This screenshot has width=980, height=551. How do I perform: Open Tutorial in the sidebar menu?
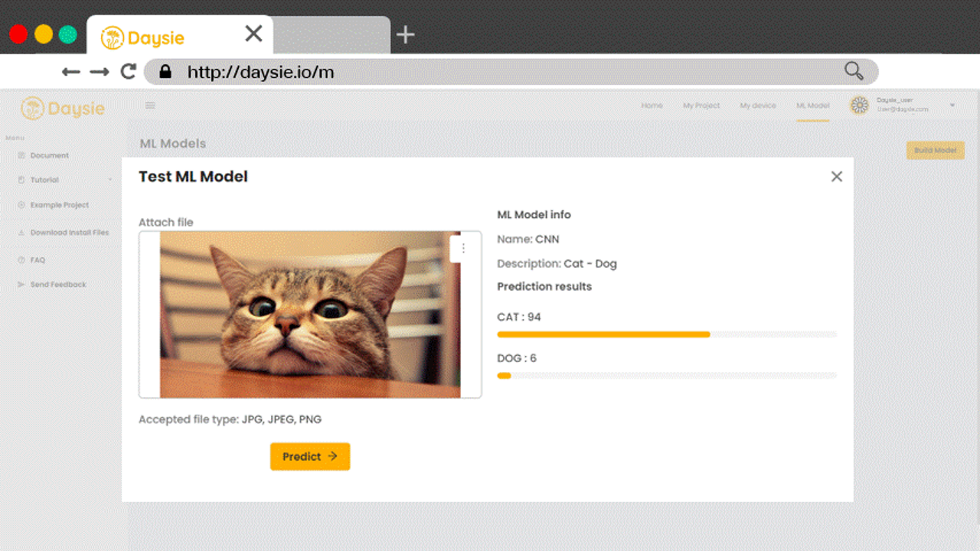(x=44, y=180)
